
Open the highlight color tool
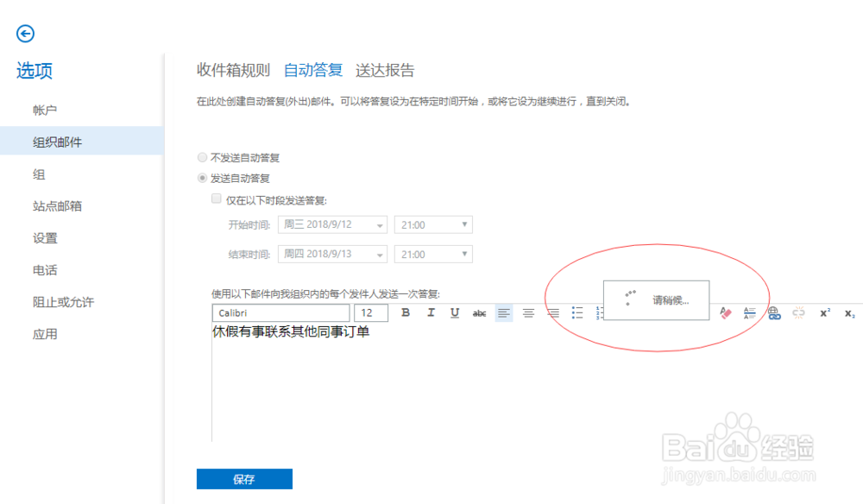725,312
